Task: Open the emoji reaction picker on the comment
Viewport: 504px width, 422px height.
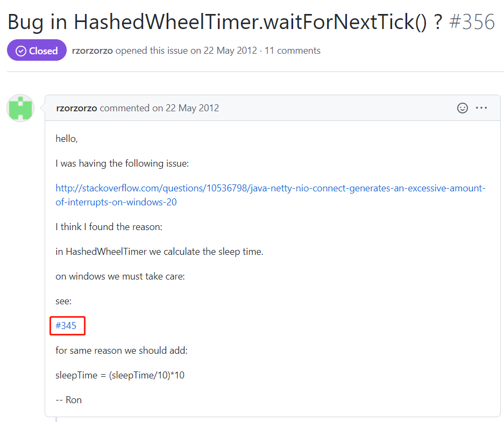Action: click(x=462, y=108)
